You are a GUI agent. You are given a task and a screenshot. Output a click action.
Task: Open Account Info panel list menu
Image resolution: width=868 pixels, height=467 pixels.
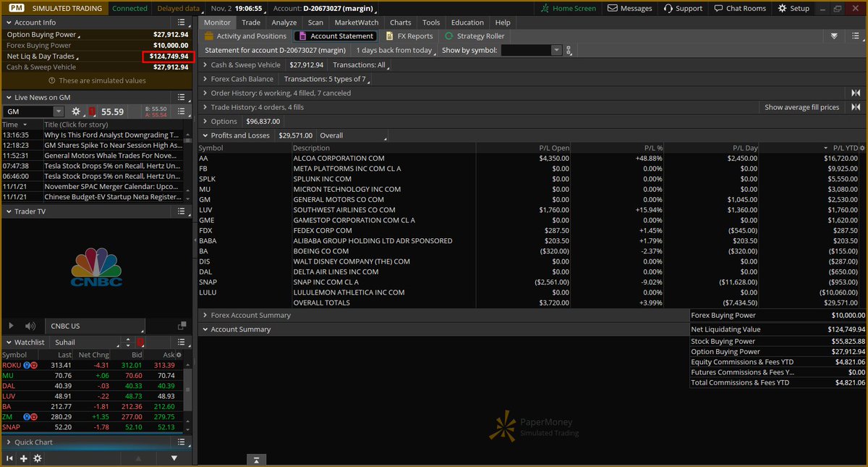182,22
